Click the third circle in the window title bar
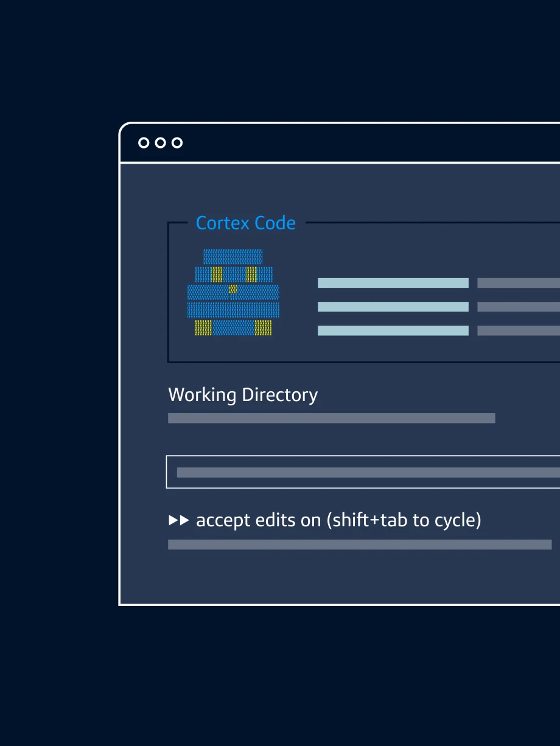This screenshot has height=746, width=560. 177,142
